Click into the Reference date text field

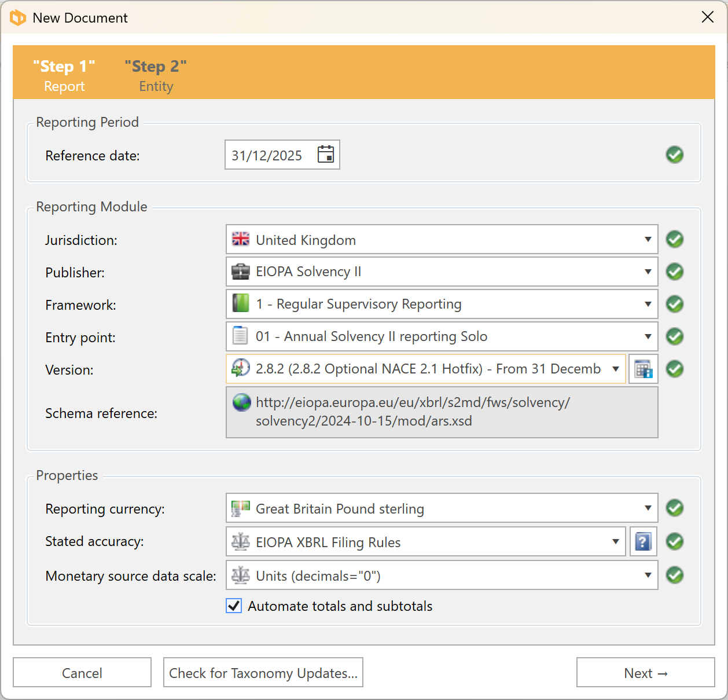[267, 155]
